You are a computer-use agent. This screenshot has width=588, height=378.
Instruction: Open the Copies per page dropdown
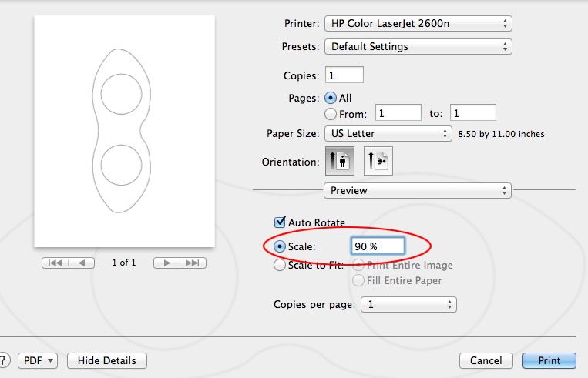point(408,305)
